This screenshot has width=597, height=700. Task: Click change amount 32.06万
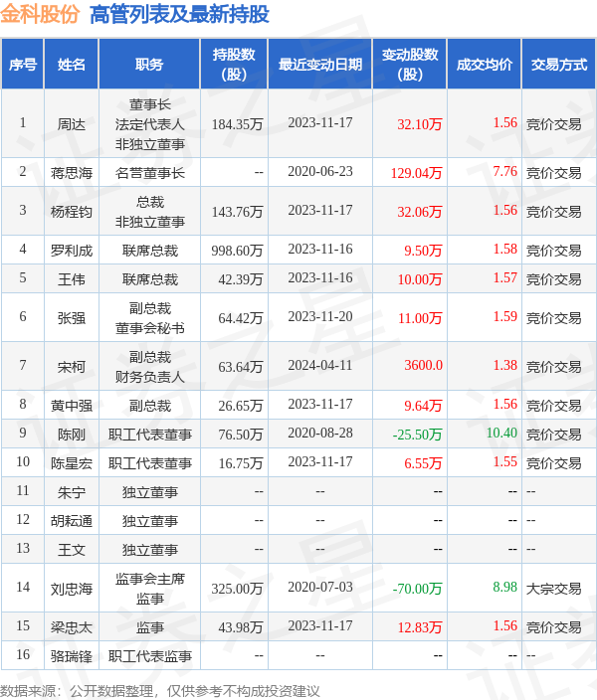pyautogui.click(x=420, y=212)
